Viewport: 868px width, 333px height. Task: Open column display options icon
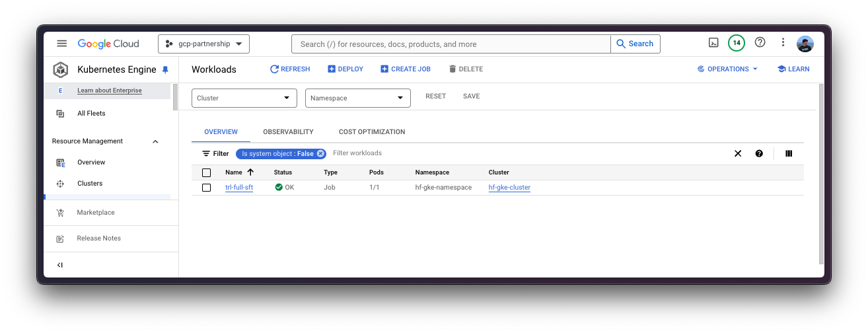pyautogui.click(x=789, y=154)
